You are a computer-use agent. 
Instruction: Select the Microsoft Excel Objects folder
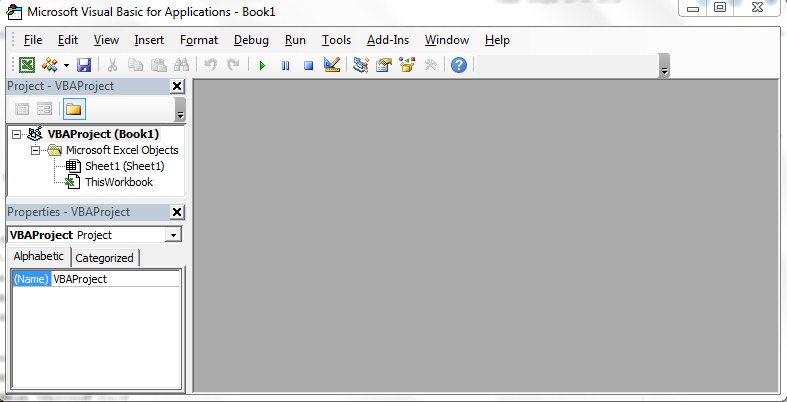click(x=122, y=150)
